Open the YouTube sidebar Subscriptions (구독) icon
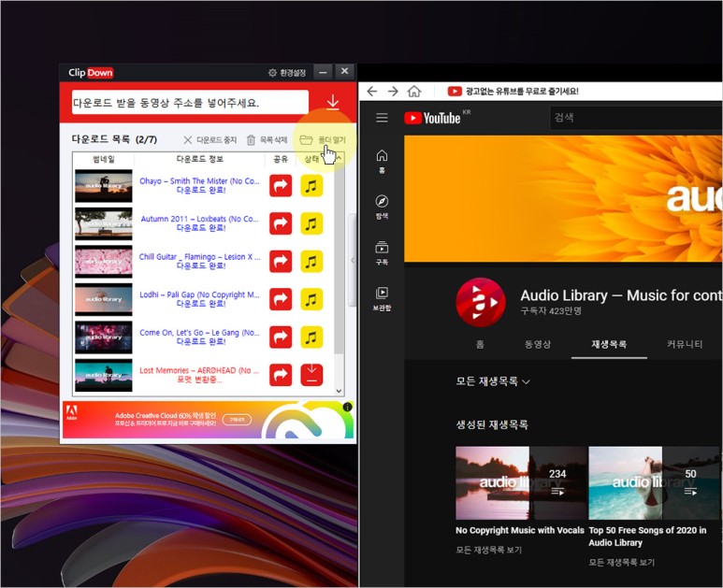 (382, 253)
